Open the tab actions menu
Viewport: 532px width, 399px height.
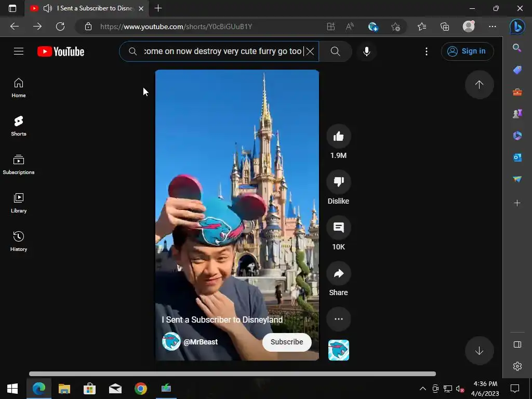(12, 8)
